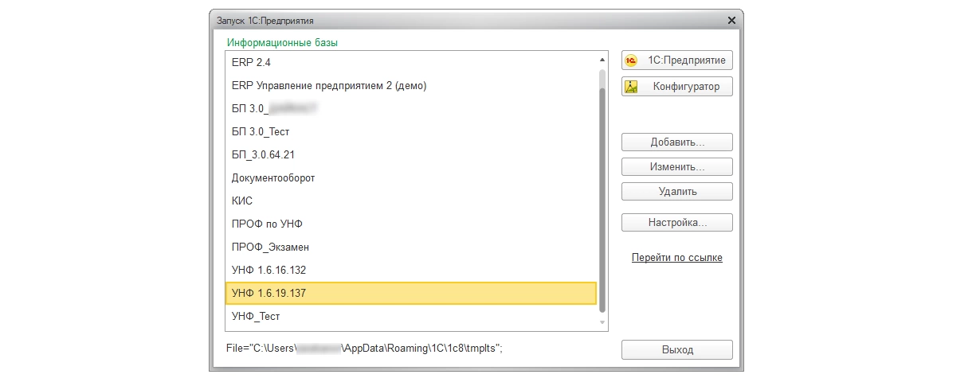Click the infobase list scrollbar thumb
The image size is (980, 378).
pos(602,199)
